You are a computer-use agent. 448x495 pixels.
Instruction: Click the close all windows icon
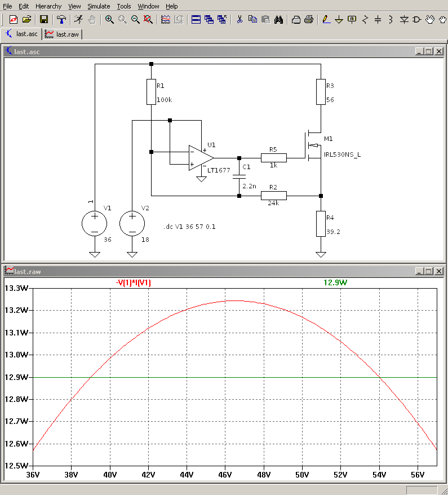pyautogui.click(x=222, y=20)
